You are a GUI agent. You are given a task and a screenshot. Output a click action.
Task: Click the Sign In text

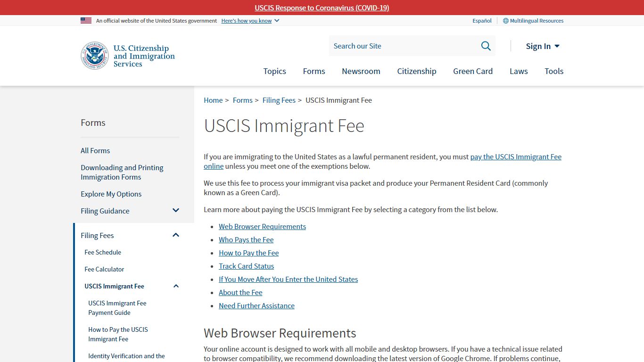click(538, 46)
